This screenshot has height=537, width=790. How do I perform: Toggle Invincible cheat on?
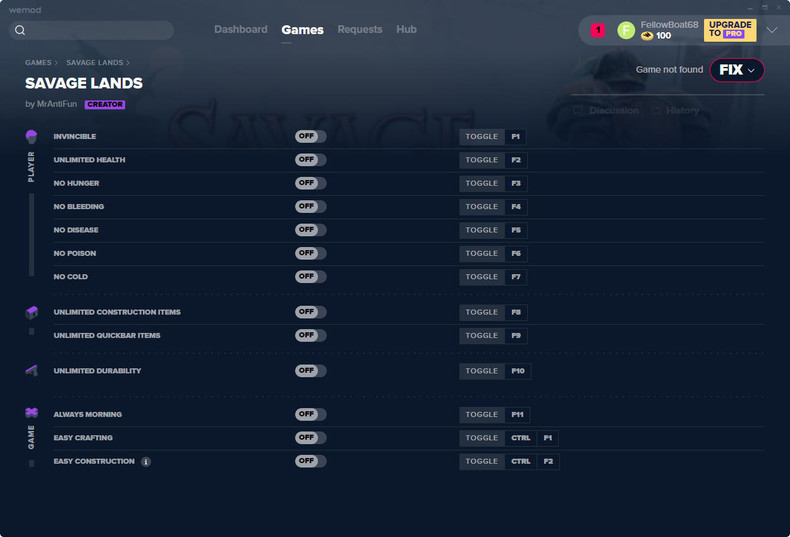click(x=311, y=137)
